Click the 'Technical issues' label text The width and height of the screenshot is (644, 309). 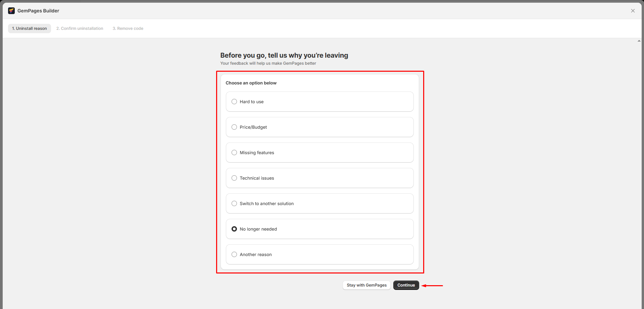[257, 178]
